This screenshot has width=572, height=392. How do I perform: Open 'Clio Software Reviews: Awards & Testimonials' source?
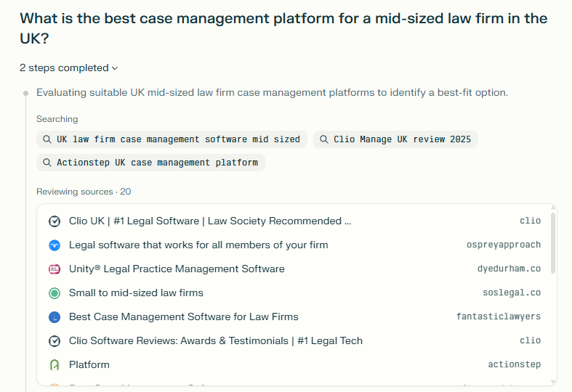(216, 340)
